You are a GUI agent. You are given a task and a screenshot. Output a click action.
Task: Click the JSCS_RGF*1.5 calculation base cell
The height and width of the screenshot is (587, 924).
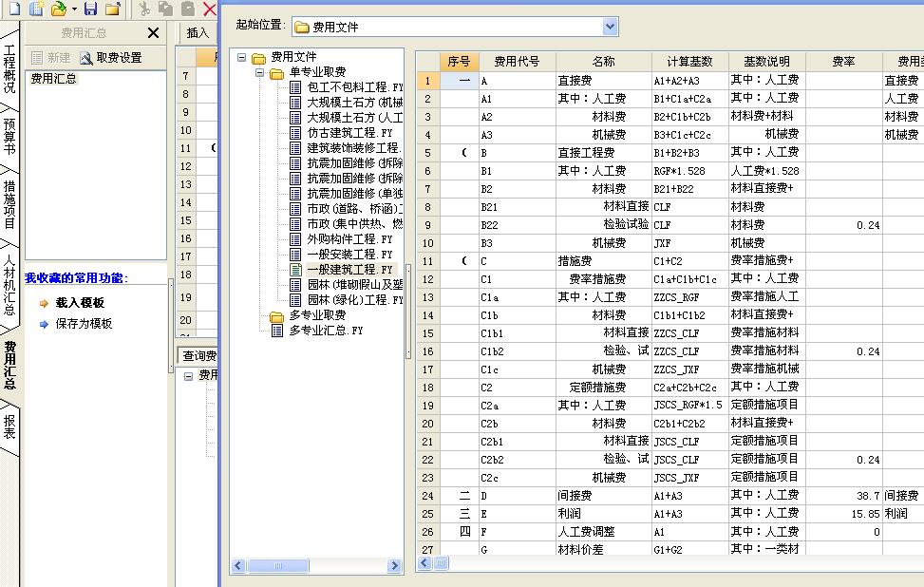(x=689, y=406)
